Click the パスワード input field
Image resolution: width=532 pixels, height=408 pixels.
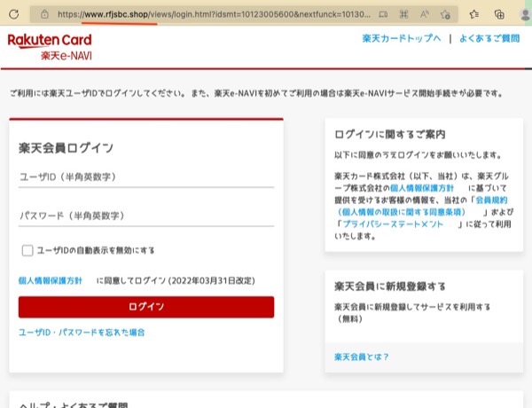pyautogui.click(x=146, y=216)
